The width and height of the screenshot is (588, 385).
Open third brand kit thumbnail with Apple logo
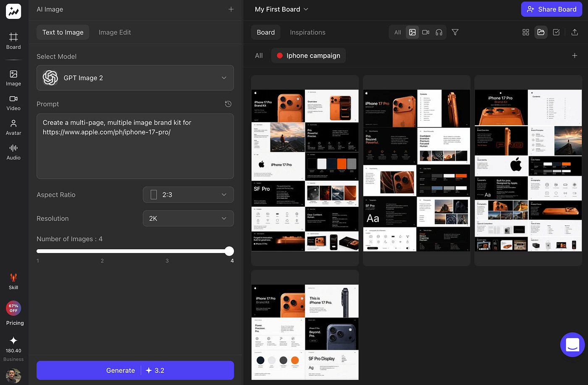(x=528, y=170)
